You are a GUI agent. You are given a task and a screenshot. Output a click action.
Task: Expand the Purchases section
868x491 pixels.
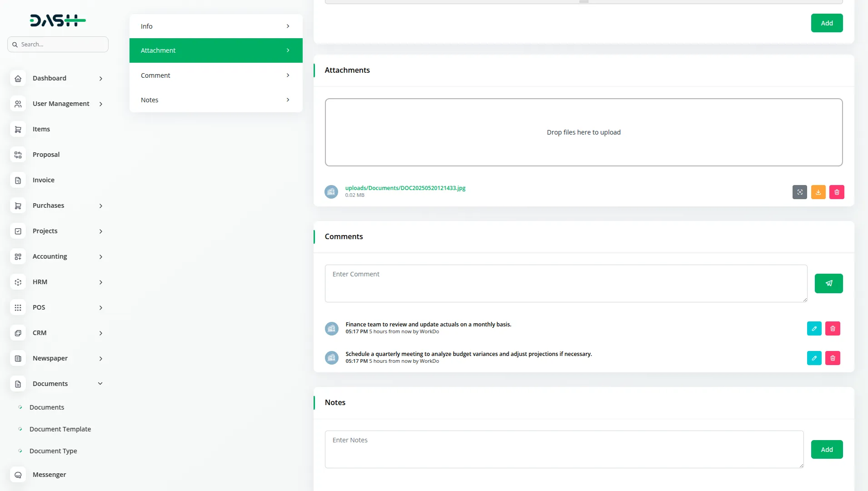coord(48,205)
